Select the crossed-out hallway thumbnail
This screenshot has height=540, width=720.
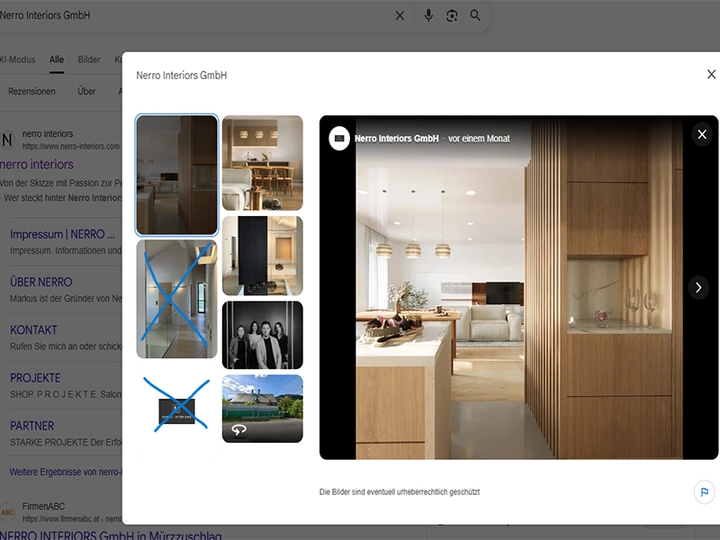(x=176, y=298)
